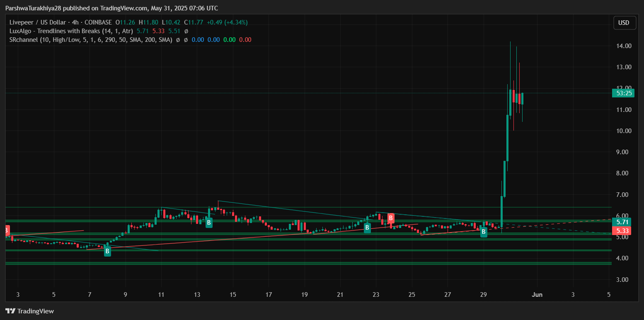Click the green B marker near May 8

(107, 251)
